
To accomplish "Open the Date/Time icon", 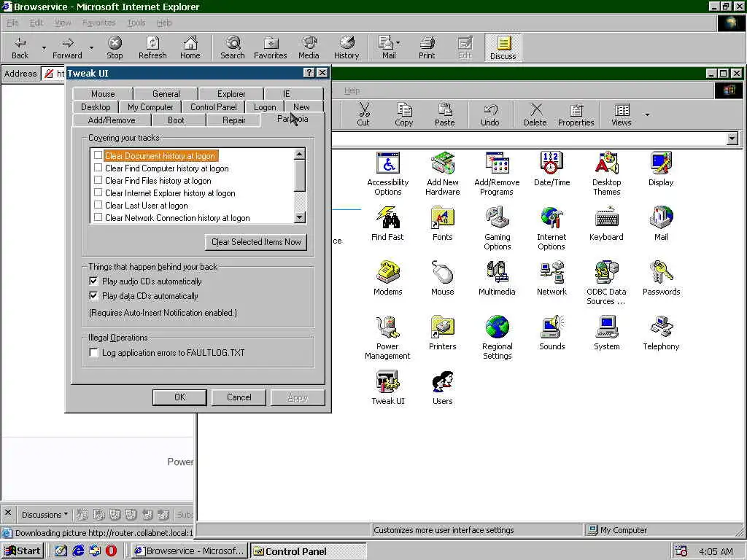I will (551, 168).
